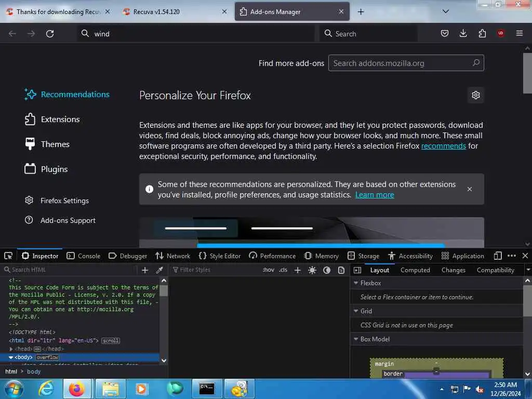Collapse the Box Model section

pyautogui.click(x=356, y=339)
